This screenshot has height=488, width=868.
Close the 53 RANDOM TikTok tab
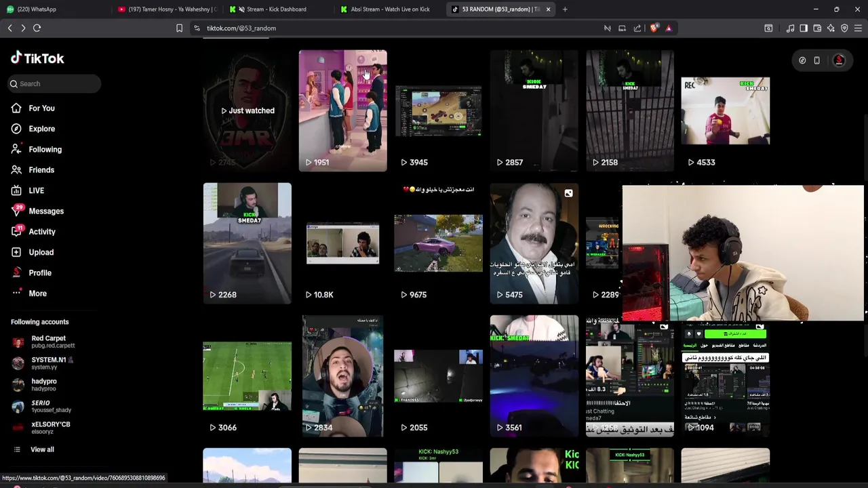coord(548,9)
